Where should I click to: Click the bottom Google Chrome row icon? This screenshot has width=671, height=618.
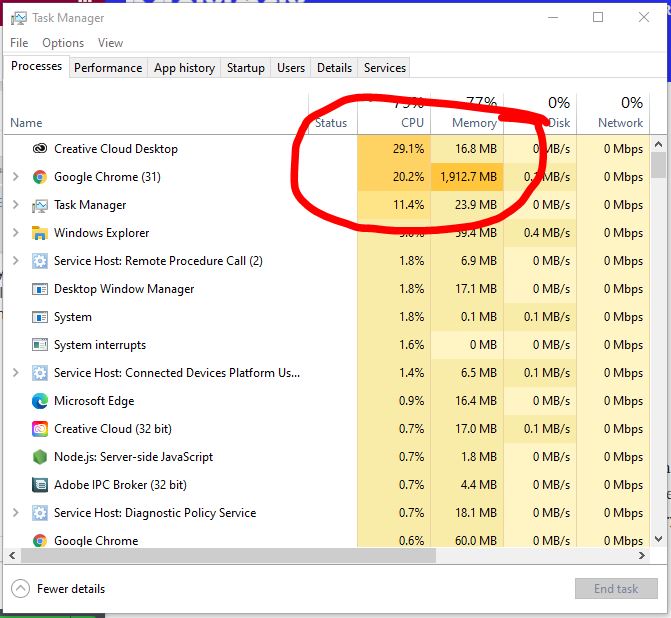point(40,541)
